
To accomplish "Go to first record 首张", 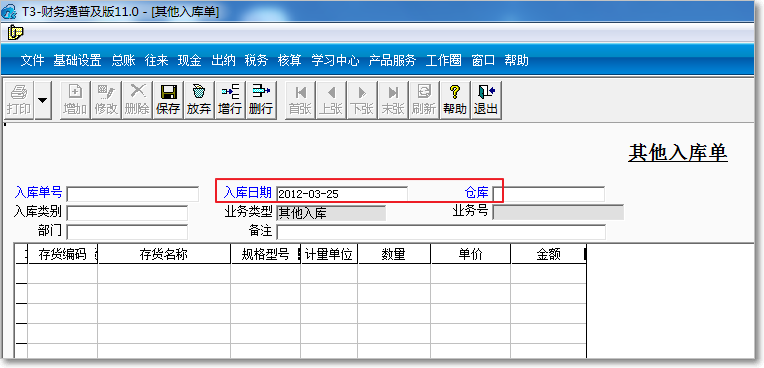I will (300, 99).
